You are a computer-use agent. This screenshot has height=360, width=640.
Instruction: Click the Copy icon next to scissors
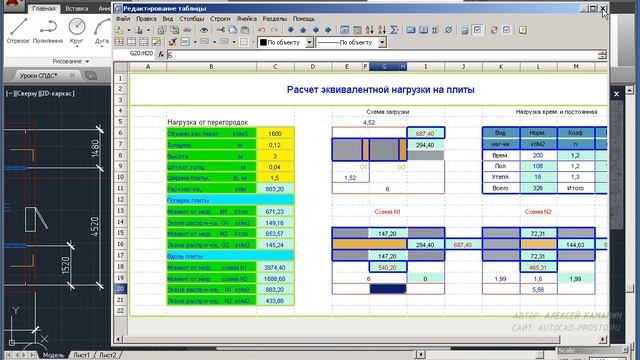point(233,30)
